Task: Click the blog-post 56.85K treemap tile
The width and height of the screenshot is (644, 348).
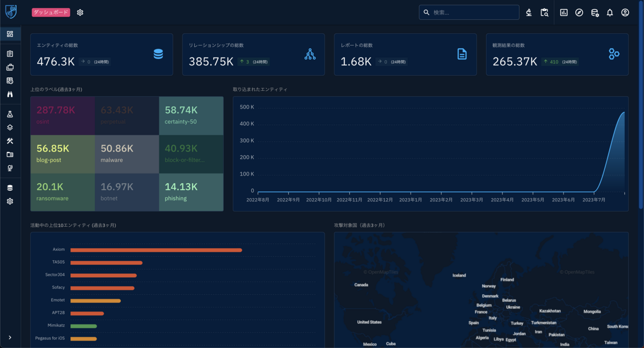Action: [63, 154]
